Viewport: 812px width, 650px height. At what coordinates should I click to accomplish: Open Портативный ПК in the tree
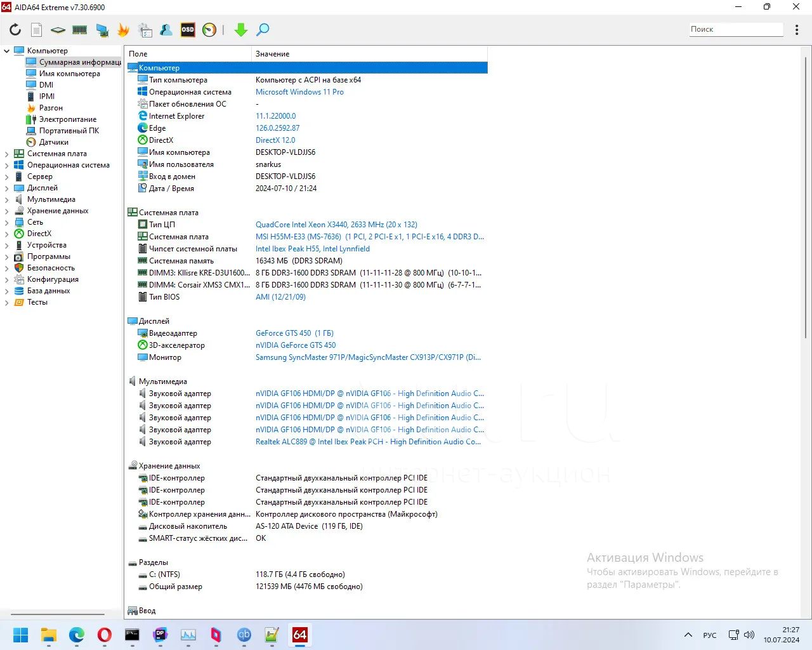pos(69,131)
